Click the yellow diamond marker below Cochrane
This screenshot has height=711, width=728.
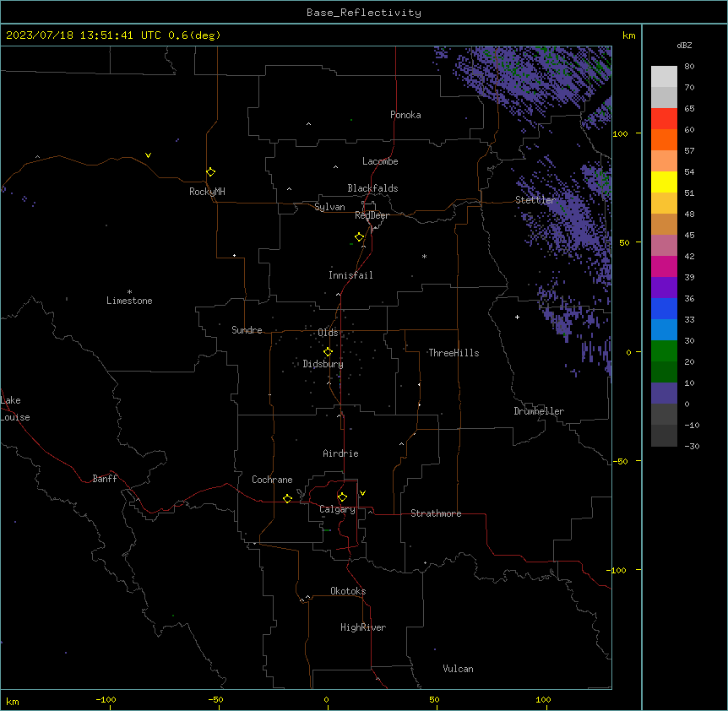pos(287,498)
